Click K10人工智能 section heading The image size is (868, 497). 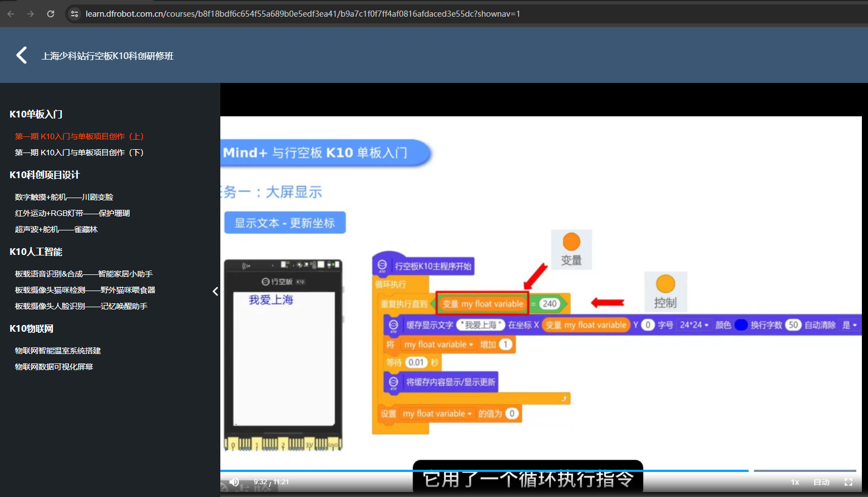(x=36, y=252)
